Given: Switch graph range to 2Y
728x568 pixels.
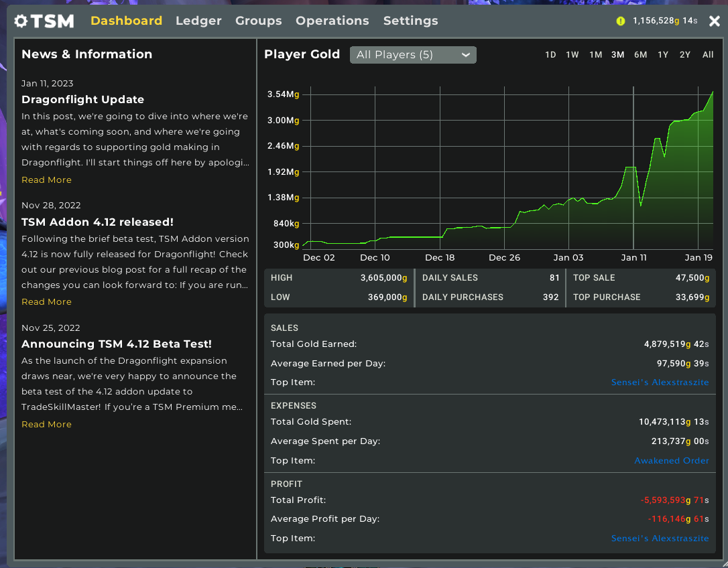Looking at the screenshot, I should click(685, 55).
